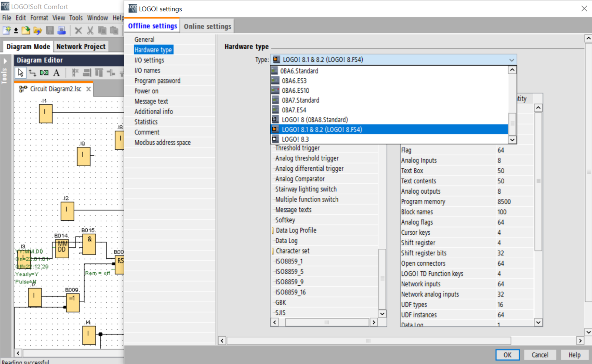The height and width of the screenshot is (364, 592).
Task: Click the Save floppy disk icon
Action: [50, 30]
